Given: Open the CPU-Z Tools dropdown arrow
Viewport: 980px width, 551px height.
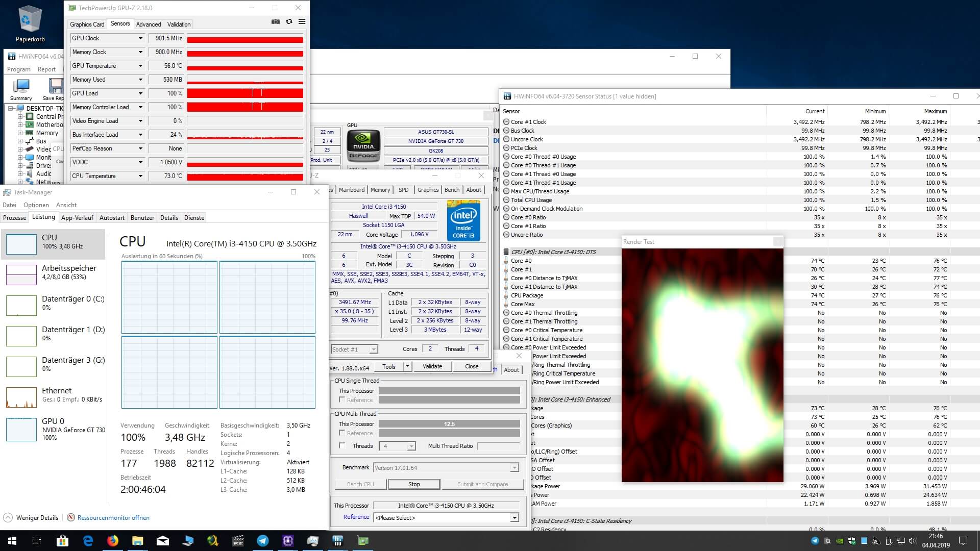Looking at the screenshot, I should click(407, 366).
